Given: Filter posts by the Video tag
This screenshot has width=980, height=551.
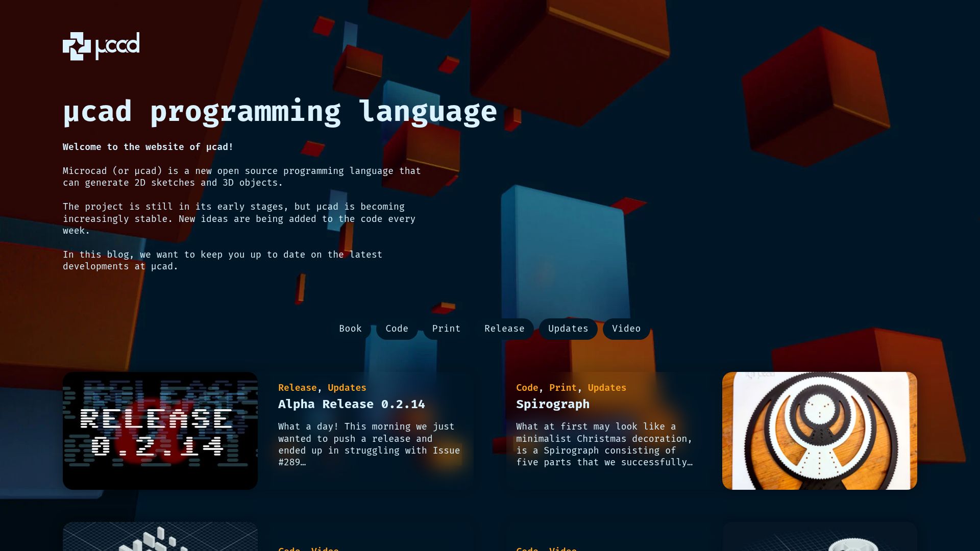Looking at the screenshot, I should coord(627,329).
